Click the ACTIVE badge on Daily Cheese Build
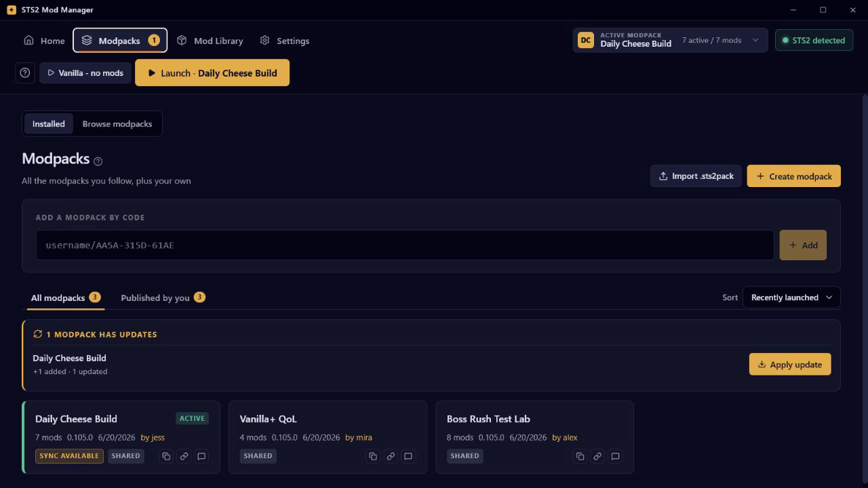The width and height of the screenshot is (868, 488). [192, 419]
